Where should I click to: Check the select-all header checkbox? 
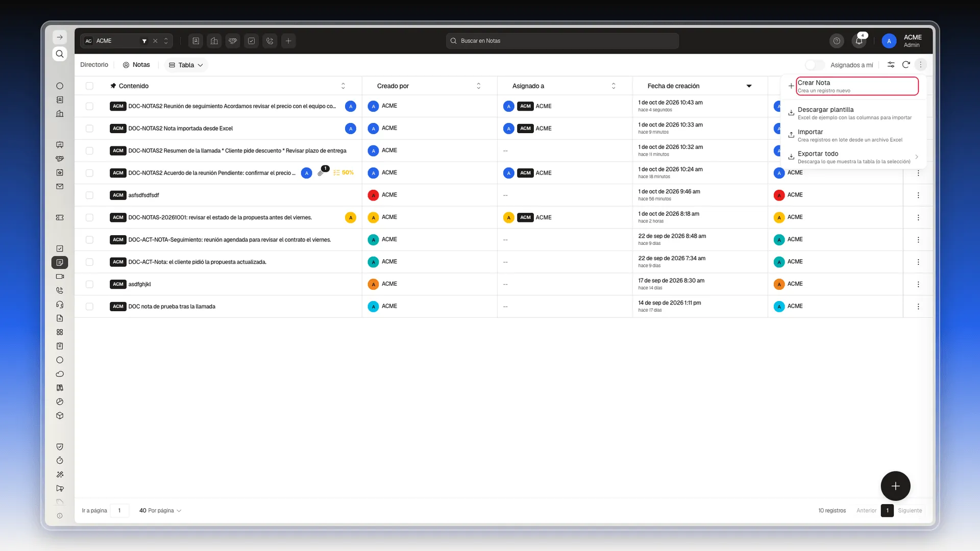[89, 86]
